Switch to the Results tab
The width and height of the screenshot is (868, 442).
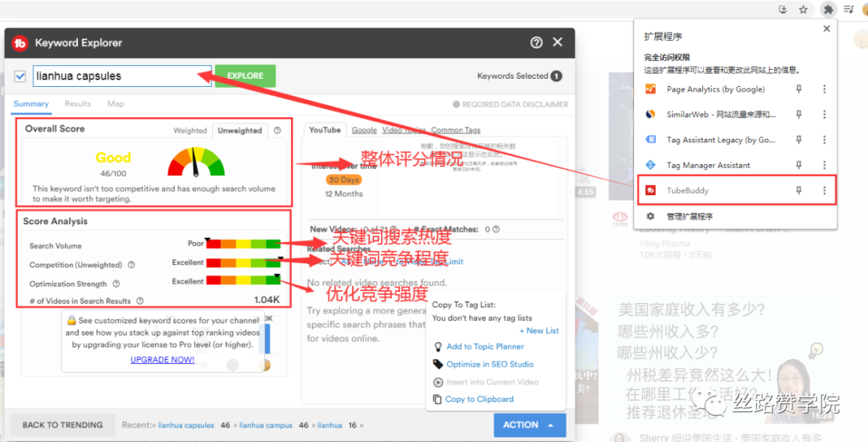77,104
